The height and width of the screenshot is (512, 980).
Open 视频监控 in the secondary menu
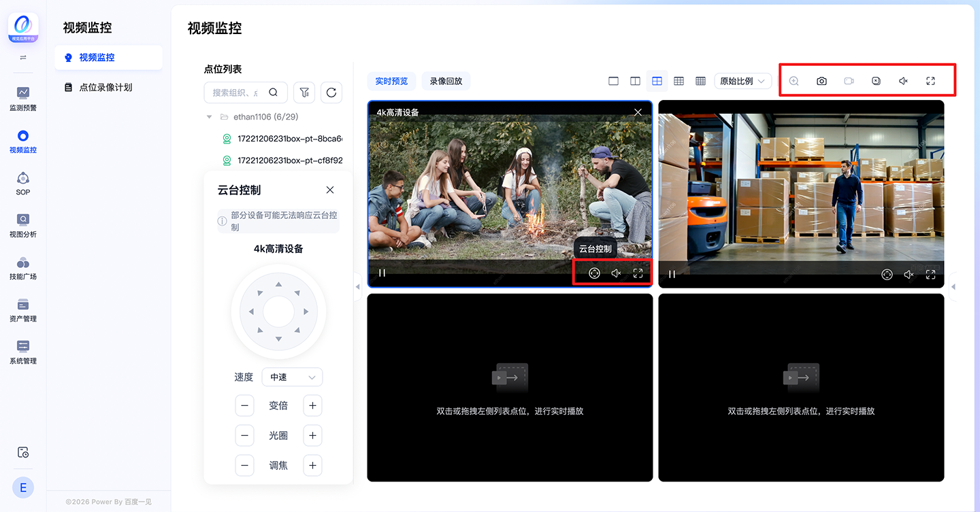tap(108, 57)
